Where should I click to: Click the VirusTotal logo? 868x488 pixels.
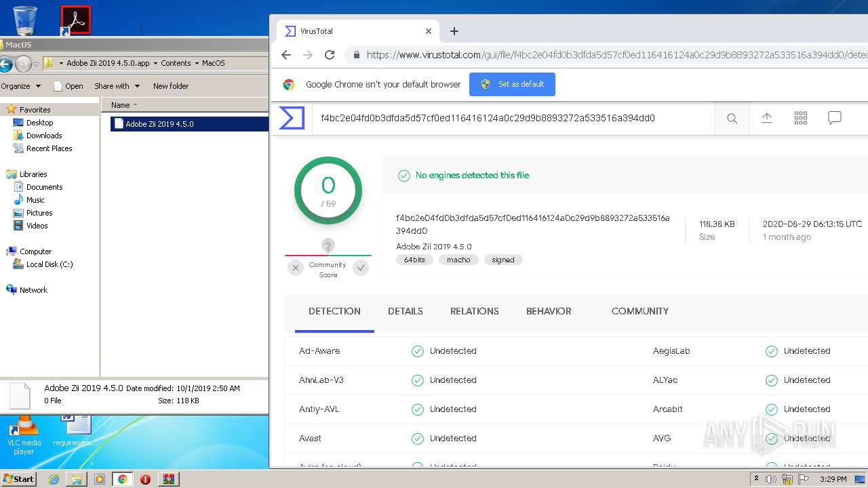coord(292,118)
